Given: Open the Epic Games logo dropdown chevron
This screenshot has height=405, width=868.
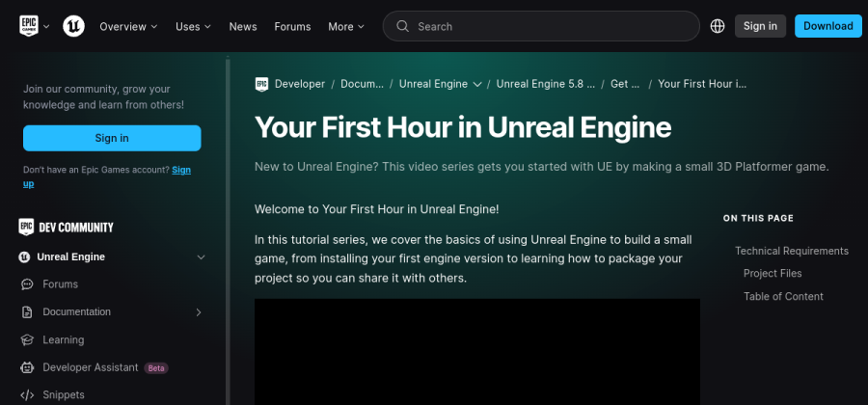Looking at the screenshot, I should pos(46,26).
